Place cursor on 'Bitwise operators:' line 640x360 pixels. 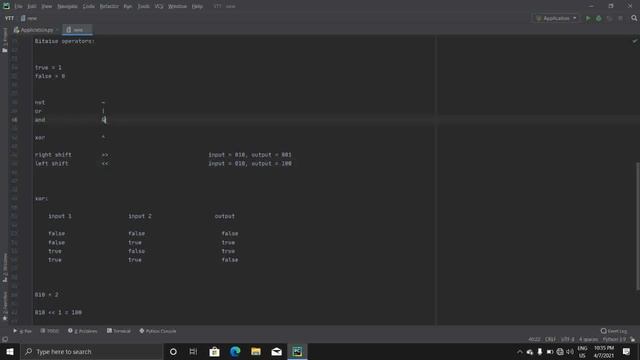tap(64, 41)
